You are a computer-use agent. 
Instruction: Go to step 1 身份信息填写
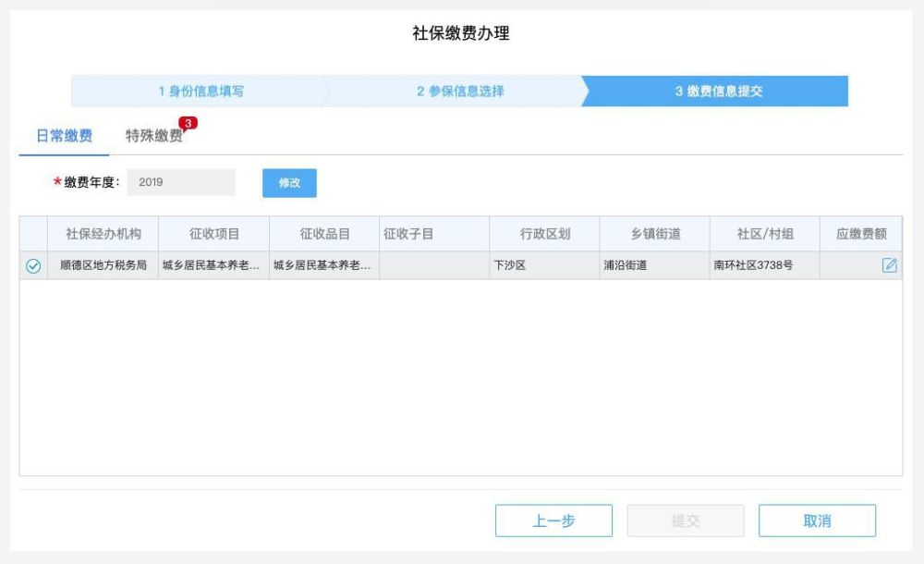[x=201, y=92]
